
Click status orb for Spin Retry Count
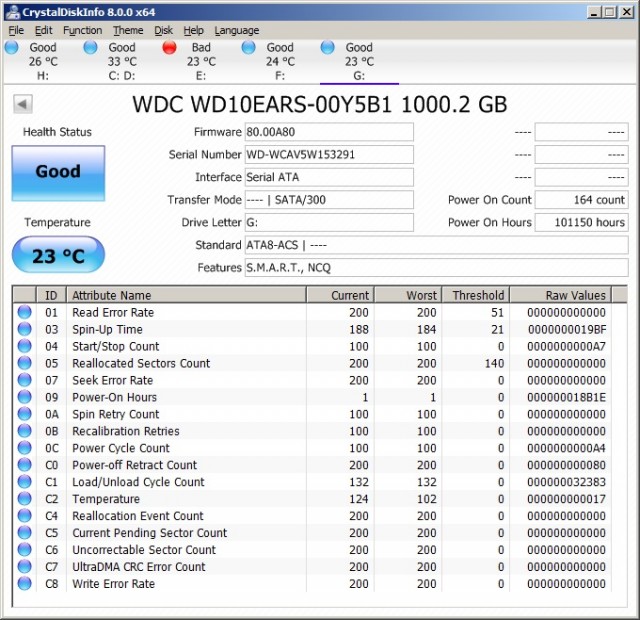click(x=24, y=414)
